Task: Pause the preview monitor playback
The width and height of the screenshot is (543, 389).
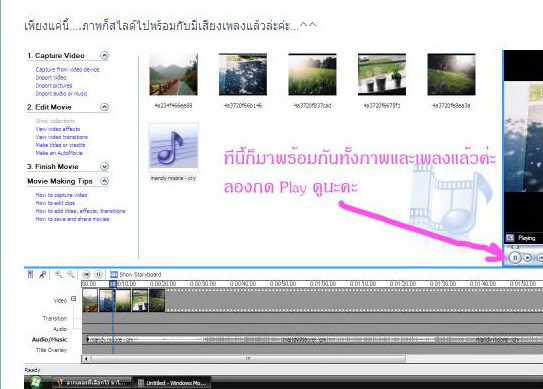Action: (515, 258)
